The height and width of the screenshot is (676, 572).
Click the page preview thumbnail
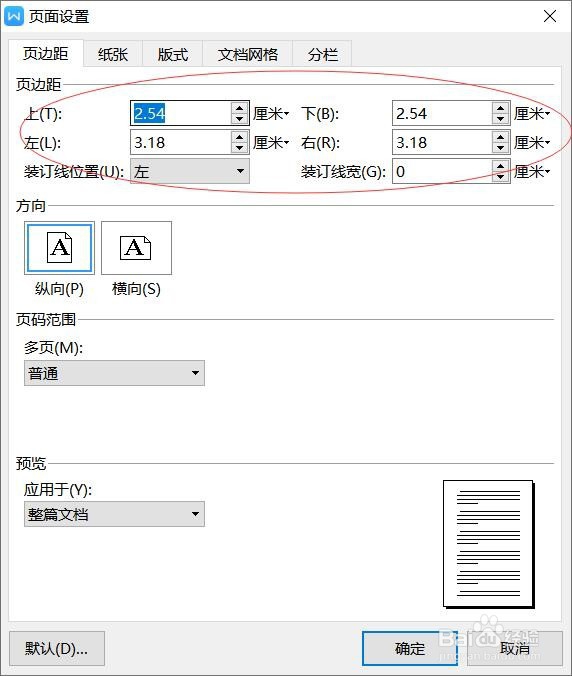(489, 545)
